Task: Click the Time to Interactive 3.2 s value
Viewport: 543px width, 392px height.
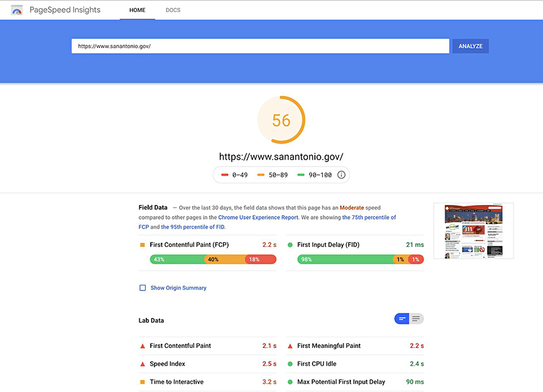Action: tap(270, 382)
